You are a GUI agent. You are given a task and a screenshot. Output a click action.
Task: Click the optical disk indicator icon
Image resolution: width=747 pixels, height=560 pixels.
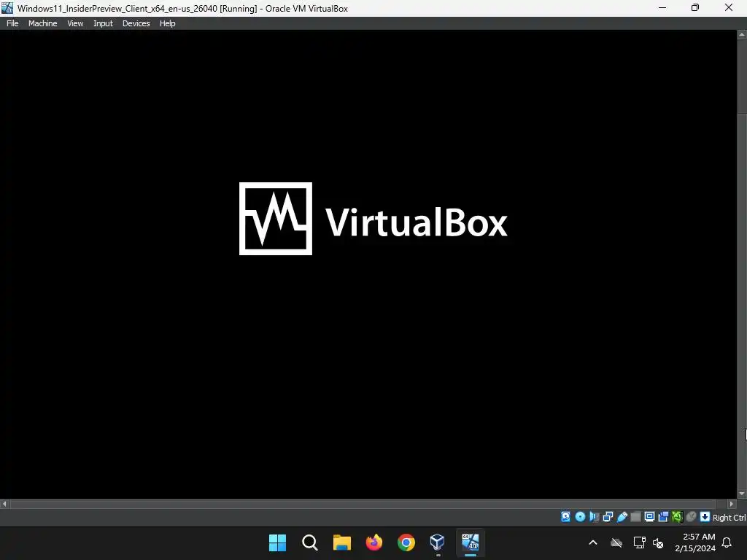(x=580, y=517)
